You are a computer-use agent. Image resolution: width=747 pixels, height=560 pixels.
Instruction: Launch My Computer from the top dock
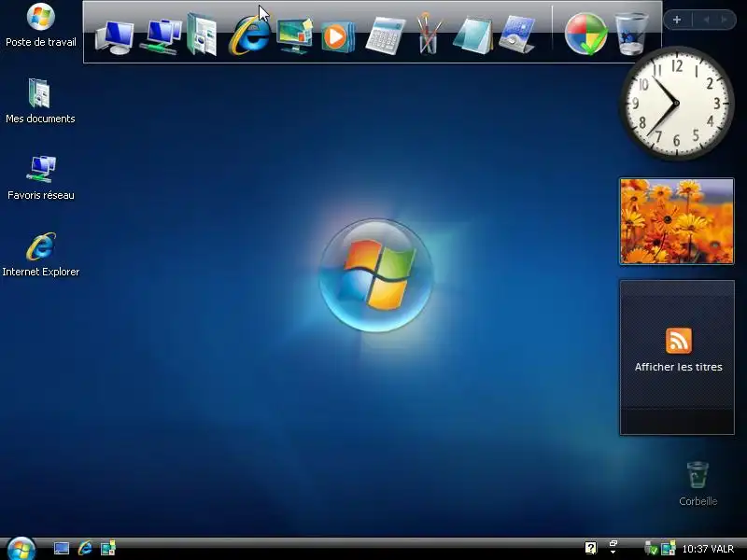click(114, 37)
